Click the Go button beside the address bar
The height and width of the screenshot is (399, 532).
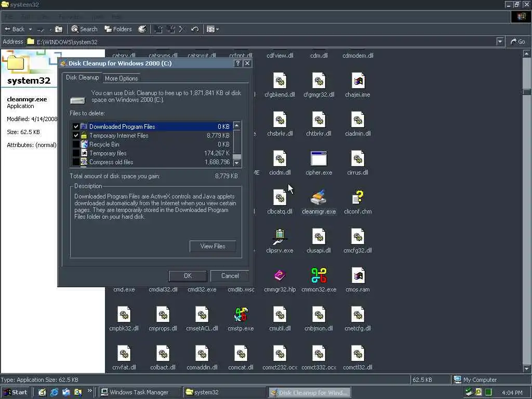pos(518,42)
